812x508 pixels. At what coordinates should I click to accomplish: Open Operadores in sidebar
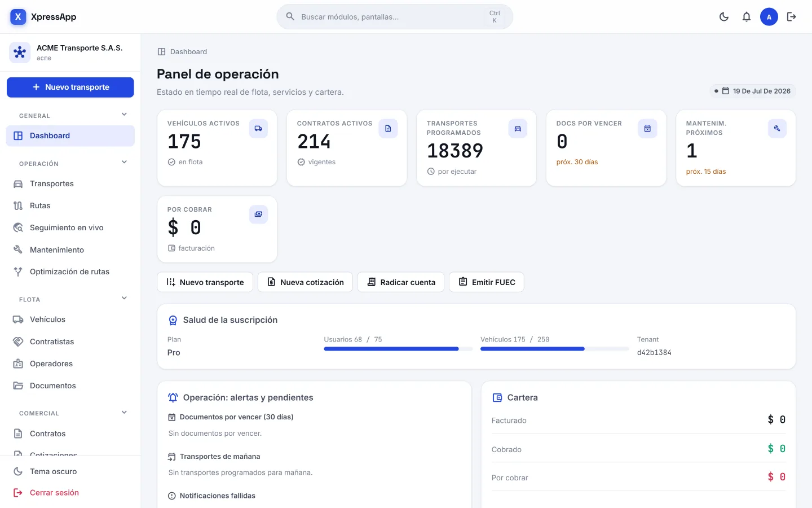click(70, 364)
